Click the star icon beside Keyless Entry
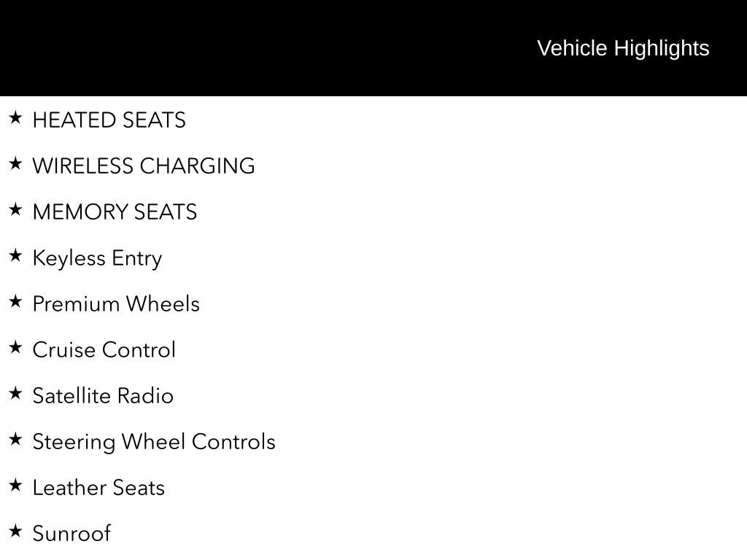747x560 pixels. [x=15, y=255]
